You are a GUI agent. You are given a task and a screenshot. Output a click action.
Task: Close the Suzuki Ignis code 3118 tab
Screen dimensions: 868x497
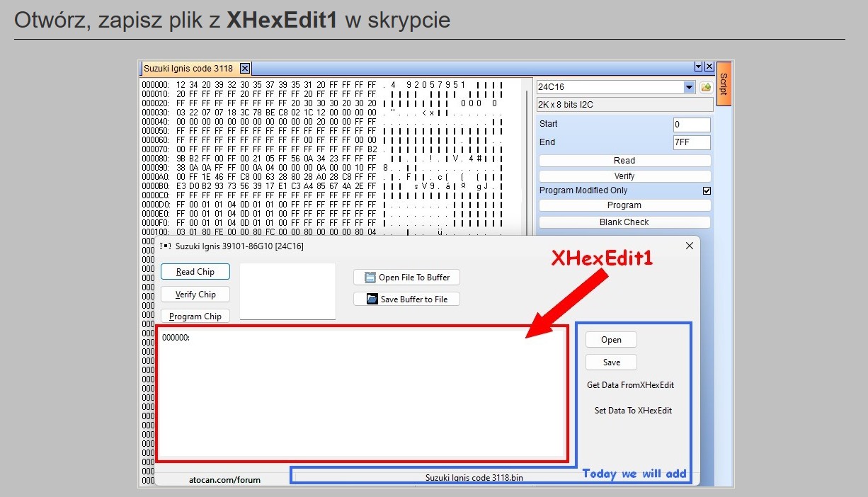(245, 69)
